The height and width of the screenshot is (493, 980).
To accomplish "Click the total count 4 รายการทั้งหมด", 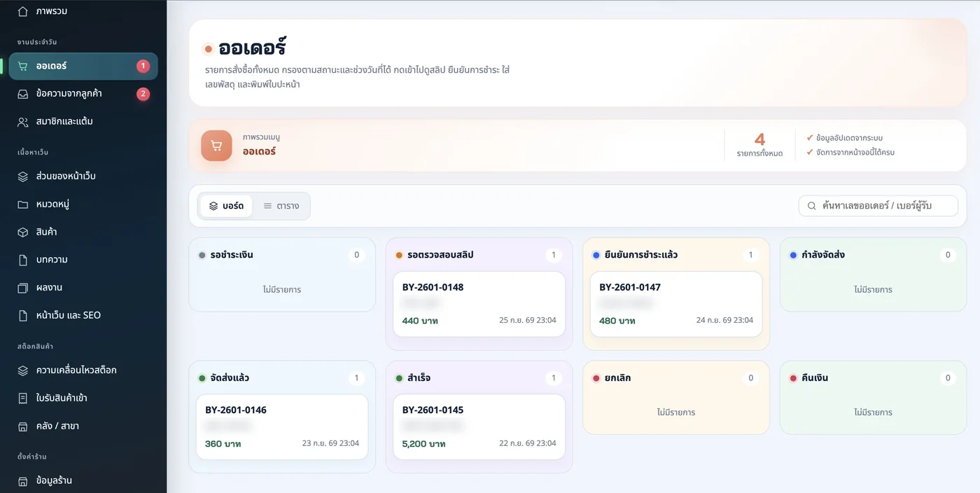I will pyautogui.click(x=759, y=145).
